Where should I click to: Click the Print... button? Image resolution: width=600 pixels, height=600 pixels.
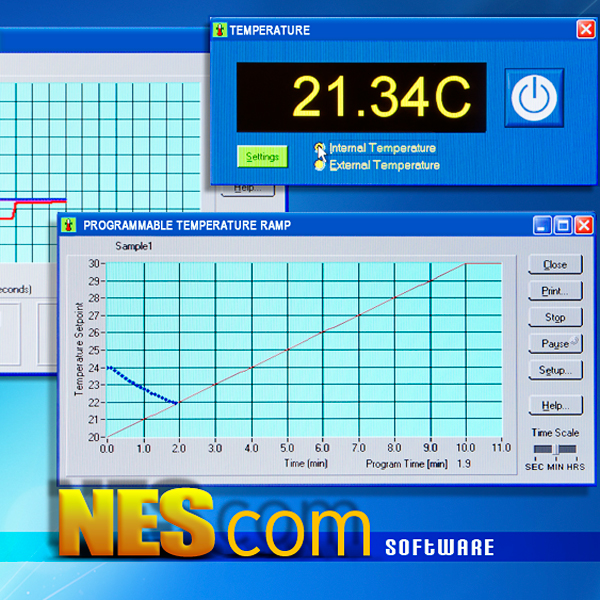tap(555, 291)
